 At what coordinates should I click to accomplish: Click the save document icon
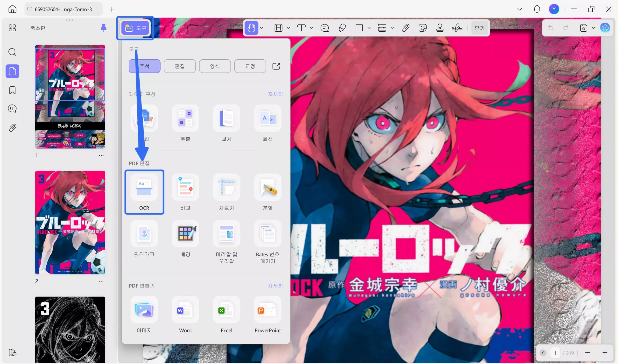coord(583,28)
